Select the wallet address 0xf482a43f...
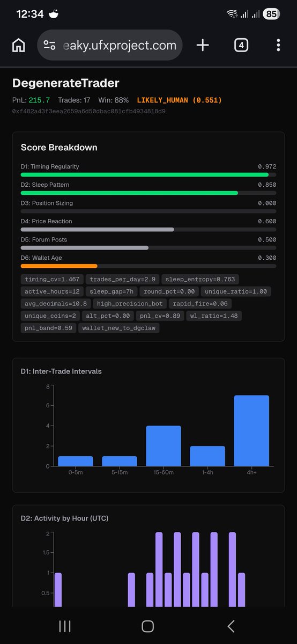The image size is (297, 644). click(x=89, y=111)
